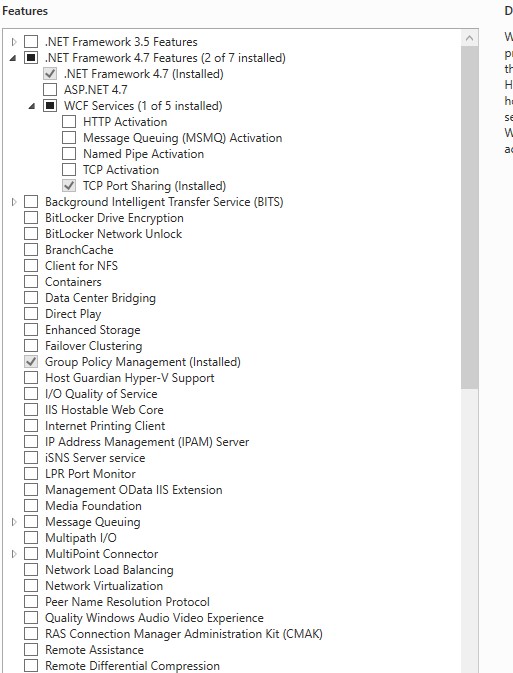Select the WCF Services row label

[x=143, y=106]
